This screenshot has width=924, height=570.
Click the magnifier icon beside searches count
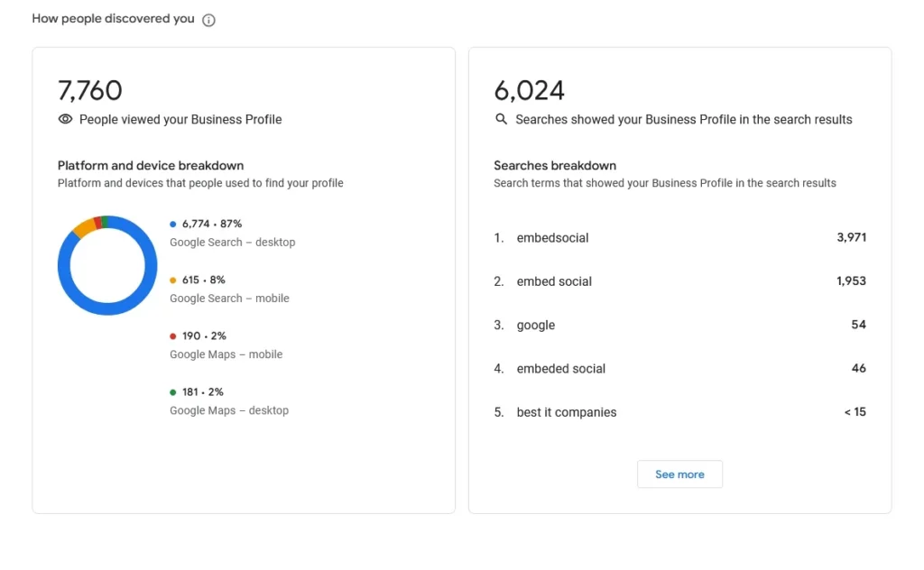pos(502,119)
